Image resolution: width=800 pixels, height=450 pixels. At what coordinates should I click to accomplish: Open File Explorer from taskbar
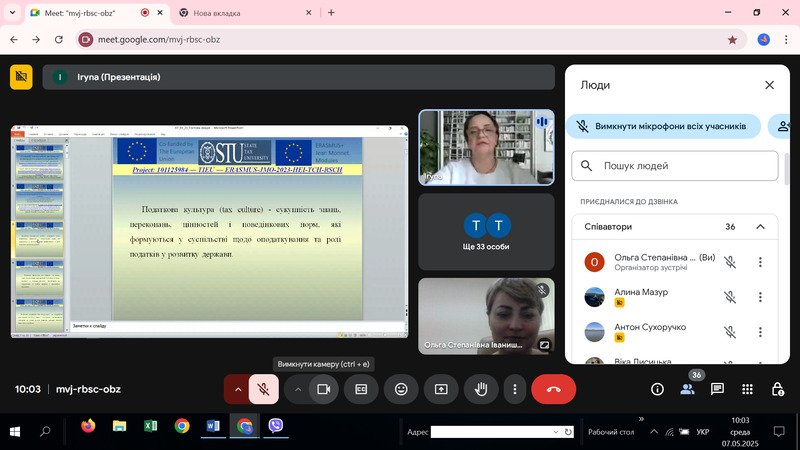119,426
